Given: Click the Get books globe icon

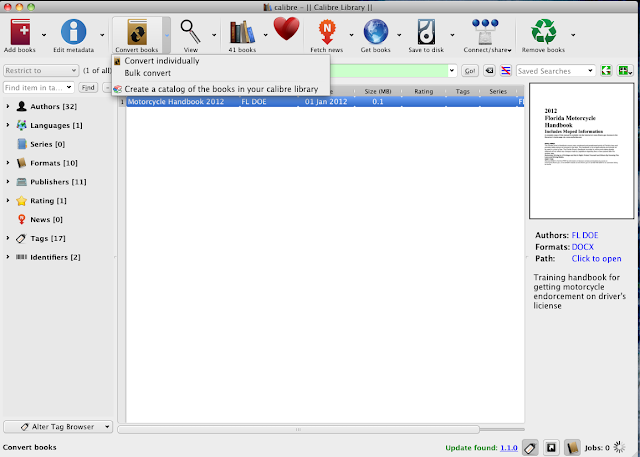Looking at the screenshot, I should pos(376,31).
